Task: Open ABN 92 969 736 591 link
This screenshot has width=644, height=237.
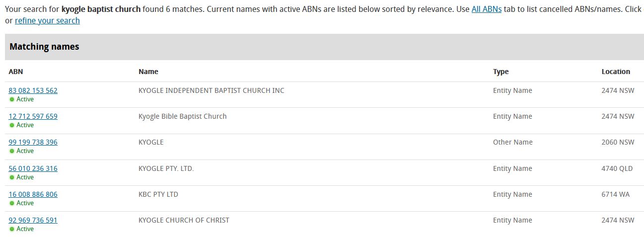Action: point(33,220)
